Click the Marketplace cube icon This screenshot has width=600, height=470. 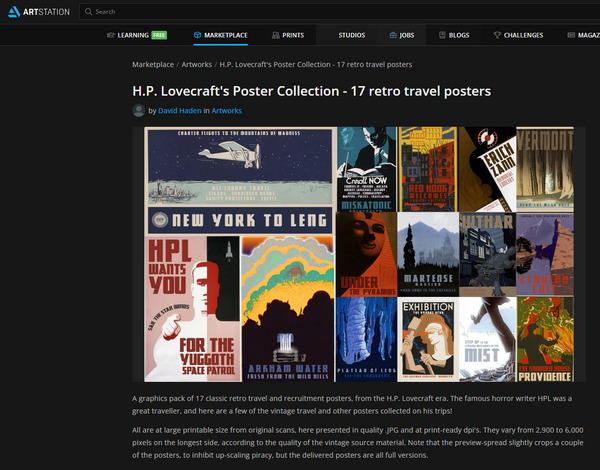click(199, 35)
